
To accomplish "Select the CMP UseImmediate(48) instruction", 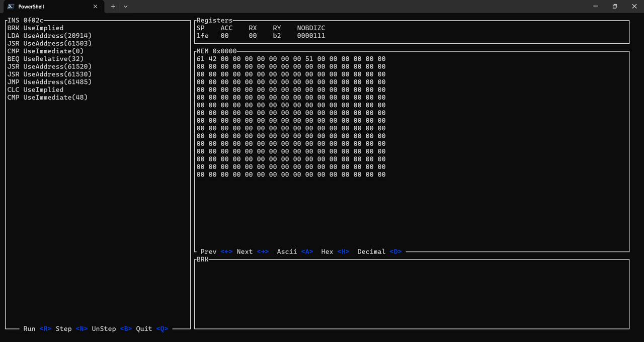I will tap(47, 98).
